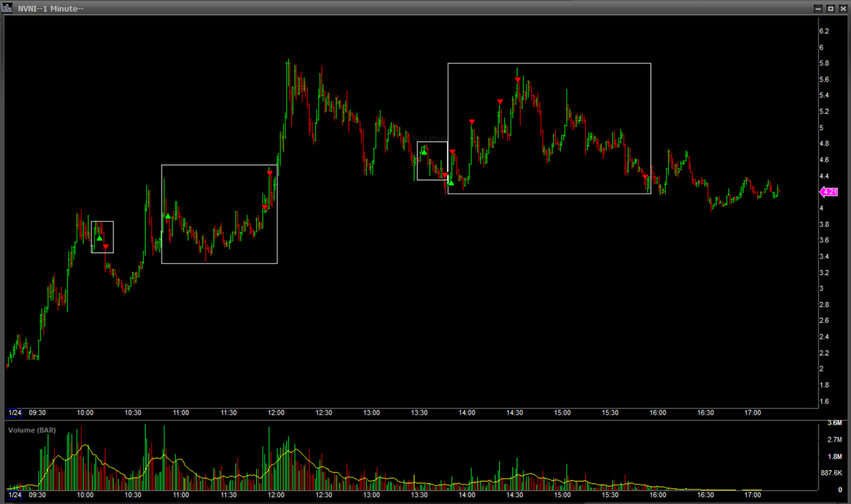Image resolution: width=851 pixels, height=504 pixels.
Task: Click the 15:00 label on volume pane time axis
Action: (x=562, y=495)
